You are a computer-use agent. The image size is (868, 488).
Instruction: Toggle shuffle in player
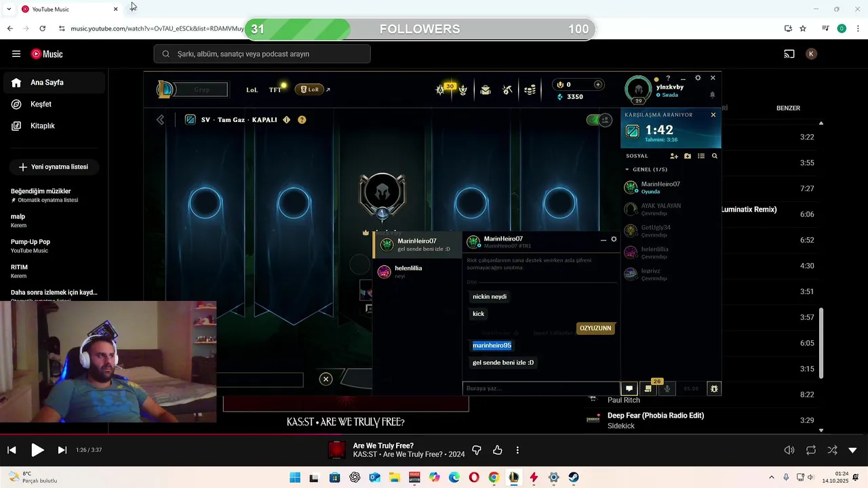click(x=832, y=450)
